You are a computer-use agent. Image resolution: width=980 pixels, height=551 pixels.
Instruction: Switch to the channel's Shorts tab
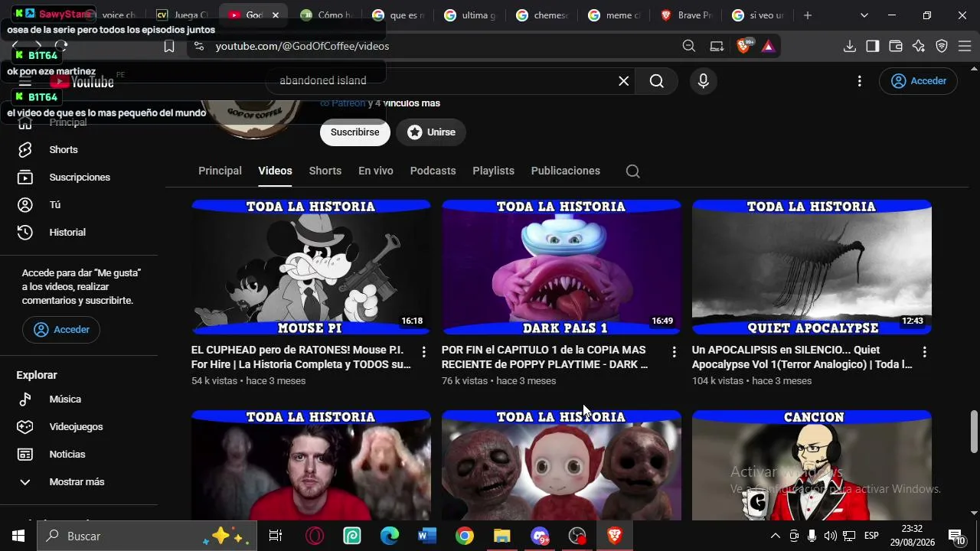coord(325,171)
